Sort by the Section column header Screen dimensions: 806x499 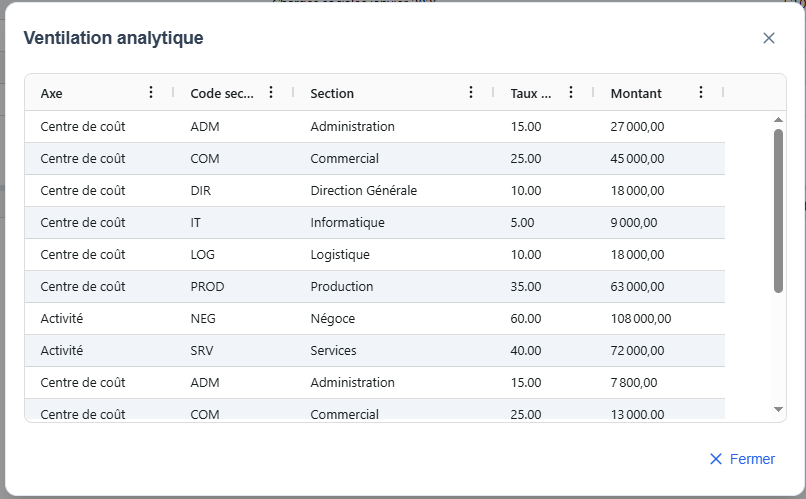click(332, 93)
